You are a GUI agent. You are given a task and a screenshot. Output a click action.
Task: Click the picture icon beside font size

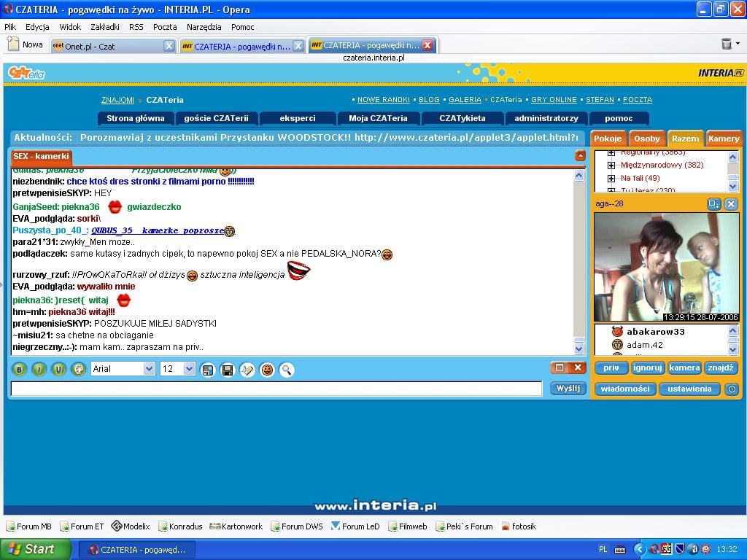click(208, 370)
